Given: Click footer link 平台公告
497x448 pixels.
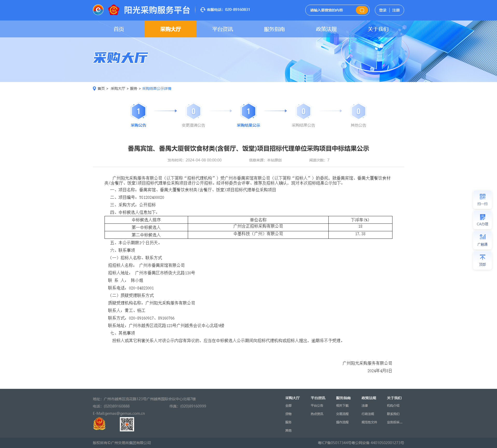Looking at the screenshot, I should pyautogui.click(x=317, y=406).
